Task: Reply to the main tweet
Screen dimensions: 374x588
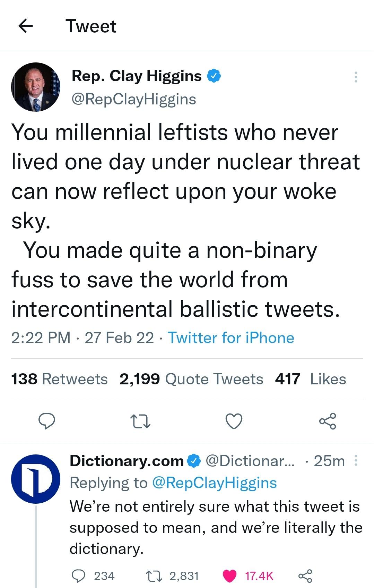Action: pos(46,421)
